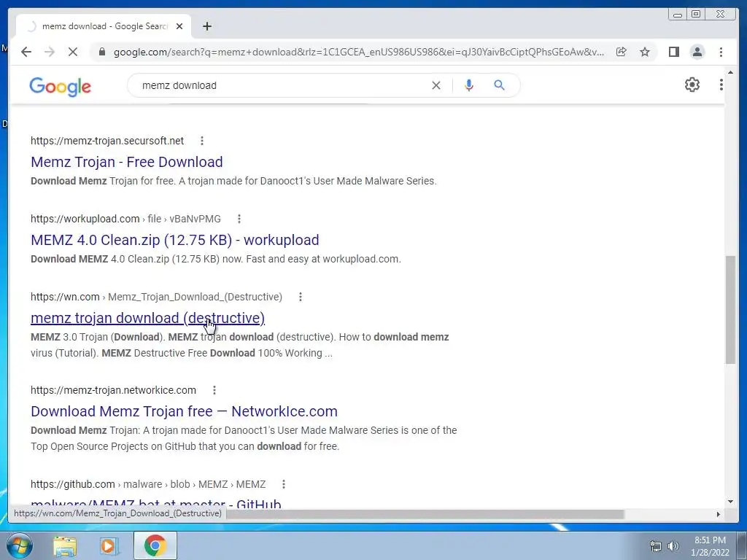This screenshot has height=560, width=747.
Task: Clear the search box text
Action: coord(436,85)
